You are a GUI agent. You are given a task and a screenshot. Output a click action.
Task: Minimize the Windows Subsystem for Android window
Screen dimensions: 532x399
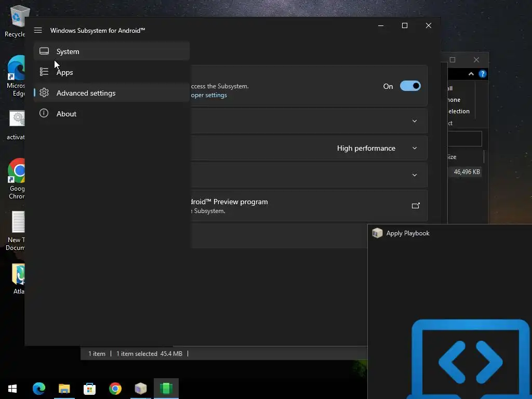381,25
